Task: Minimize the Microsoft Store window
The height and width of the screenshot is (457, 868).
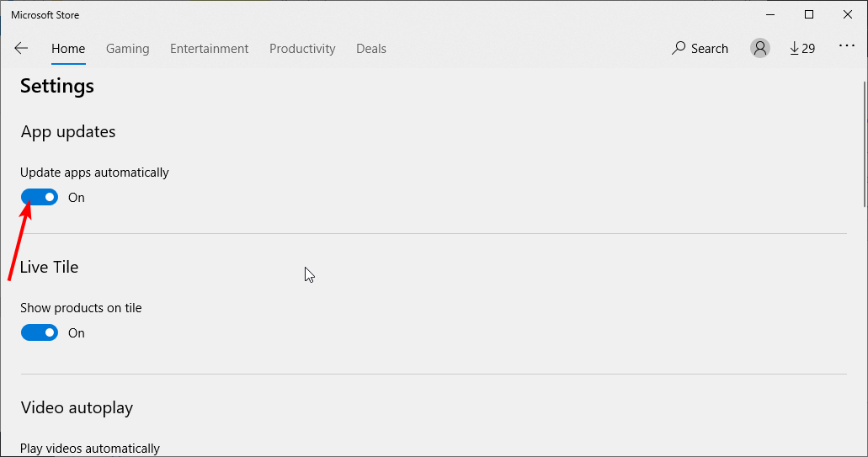Action: 770,15
